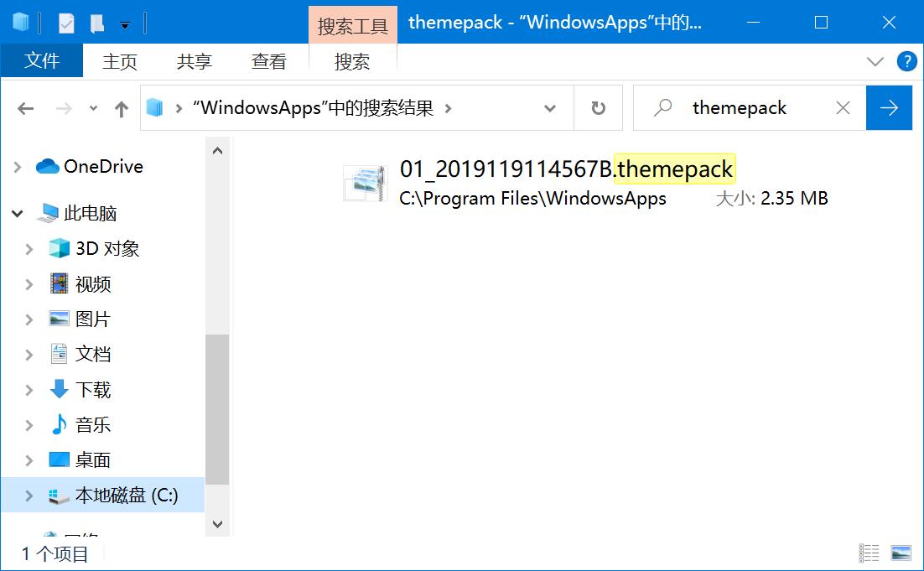Image resolution: width=924 pixels, height=571 pixels.
Task: Switch to the 查看 ribbon tab
Action: click(x=268, y=61)
